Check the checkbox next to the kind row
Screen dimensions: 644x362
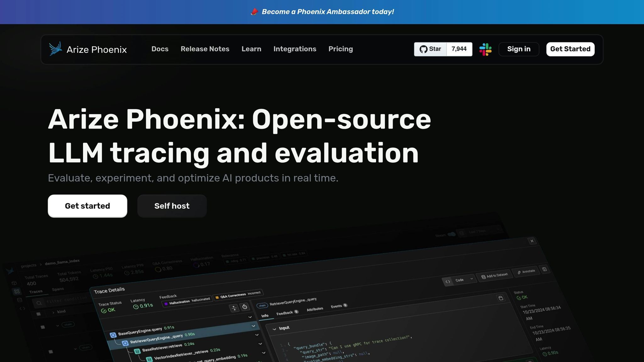pyautogui.click(x=38, y=314)
